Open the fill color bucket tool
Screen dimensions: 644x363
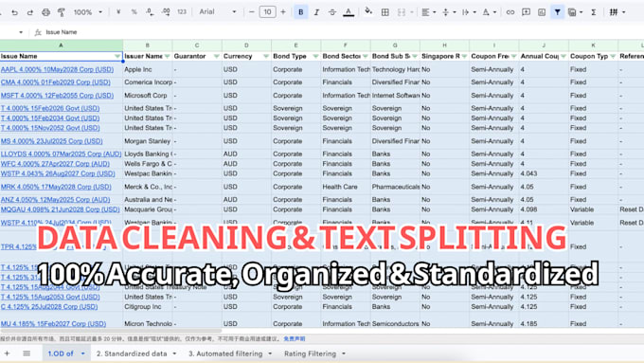pyautogui.click(x=368, y=11)
